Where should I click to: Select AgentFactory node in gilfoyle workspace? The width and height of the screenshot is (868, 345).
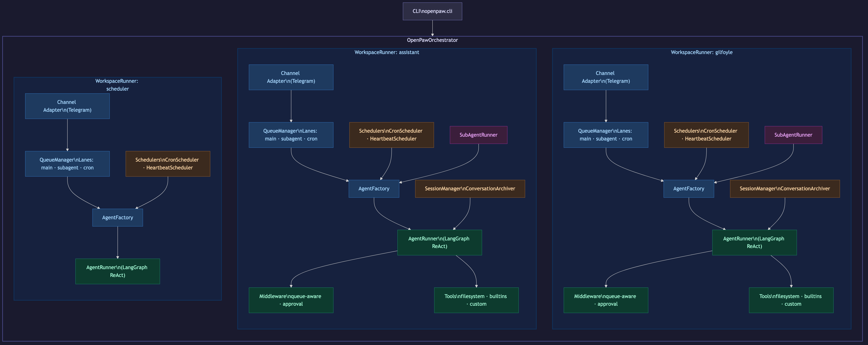point(688,189)
